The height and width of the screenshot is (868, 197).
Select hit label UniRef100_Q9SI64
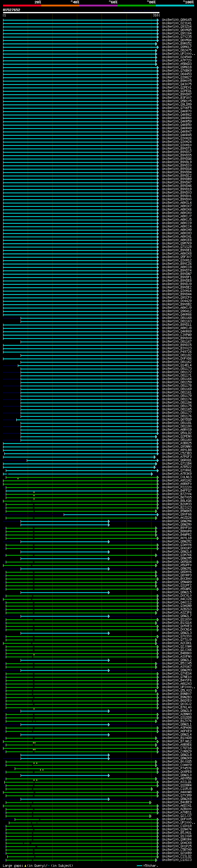click(x=177, y=33)
